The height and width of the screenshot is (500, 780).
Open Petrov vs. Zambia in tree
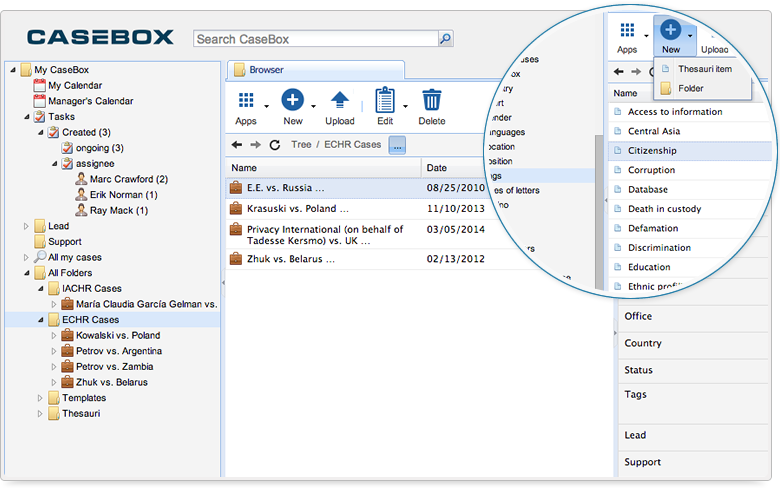pos(114,367)
